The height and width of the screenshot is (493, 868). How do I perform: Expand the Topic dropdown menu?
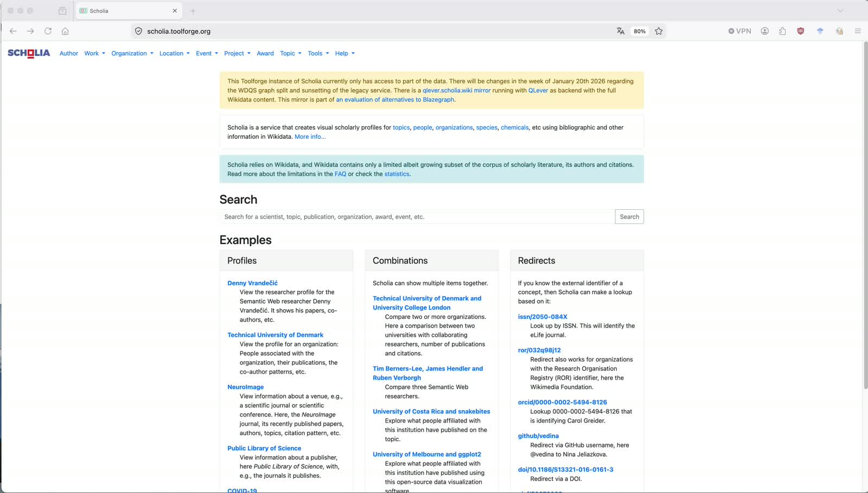(x=291, y=53)
